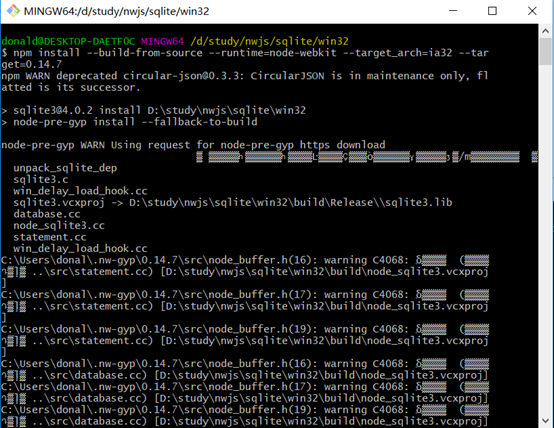The width and height of the screenshot is (554, 428).
Task: Click the 'sqlite3.c' line
Action: 41,180
